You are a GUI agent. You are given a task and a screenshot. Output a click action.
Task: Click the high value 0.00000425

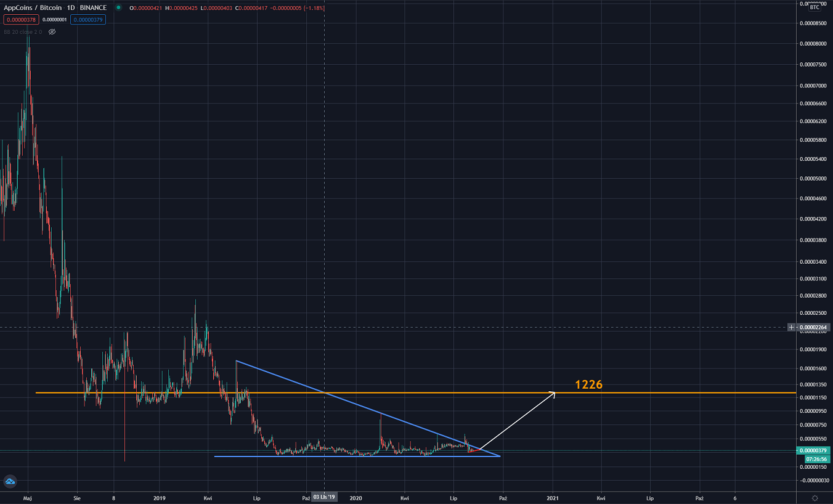coord(184,8)
